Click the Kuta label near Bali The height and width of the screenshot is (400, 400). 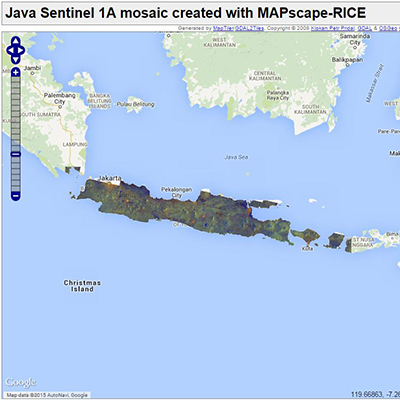coord(307,248)
